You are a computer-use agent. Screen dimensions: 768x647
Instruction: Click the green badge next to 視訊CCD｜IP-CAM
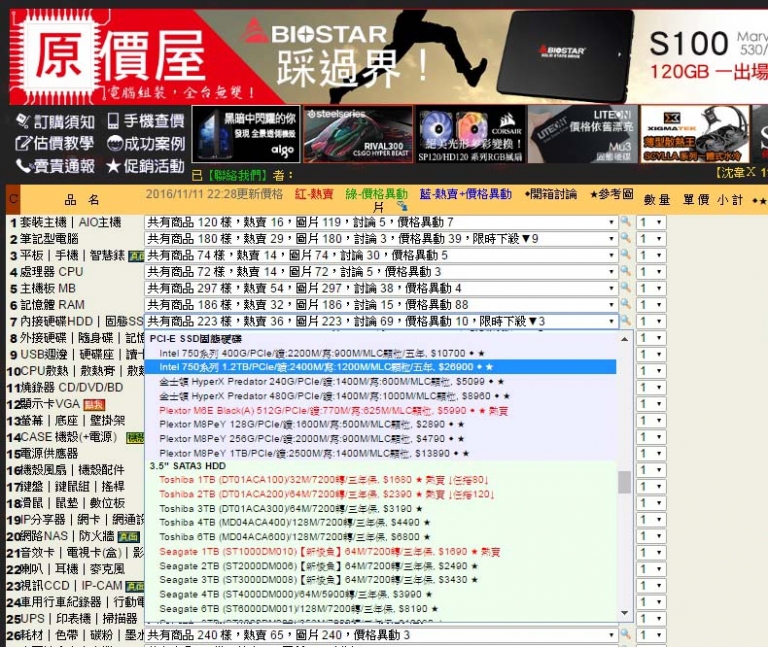tap(135, 586)
